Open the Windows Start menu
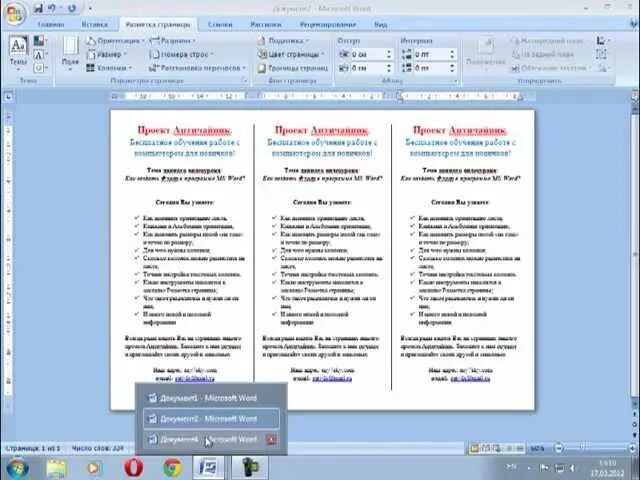This screenshot has height=480, width=640. coord(17,468)
